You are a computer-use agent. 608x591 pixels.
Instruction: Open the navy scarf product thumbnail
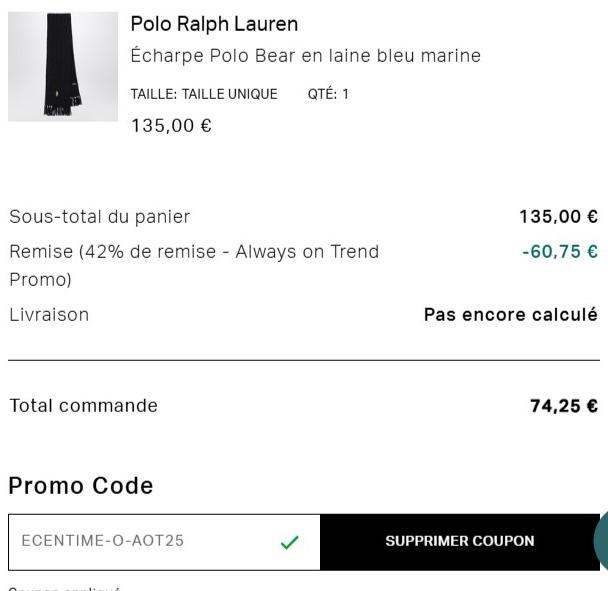click(x=63, y=67)
